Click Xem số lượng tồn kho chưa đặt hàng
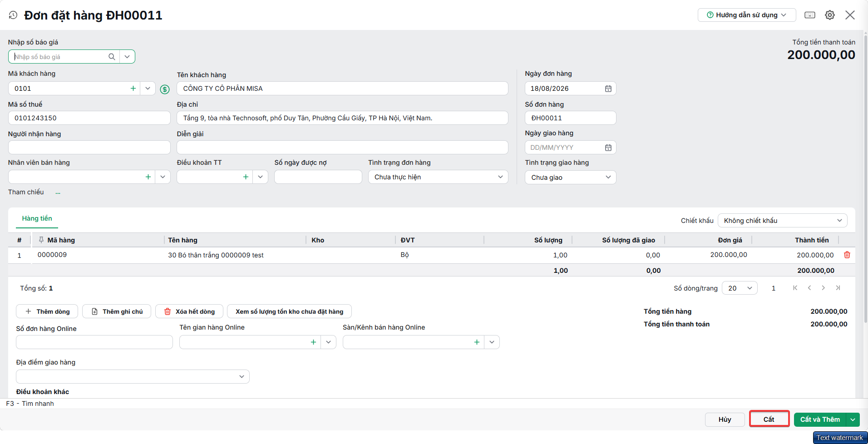The width and height of the screenshot is (868, 444). pyautogui.click(x=289, y=311)
